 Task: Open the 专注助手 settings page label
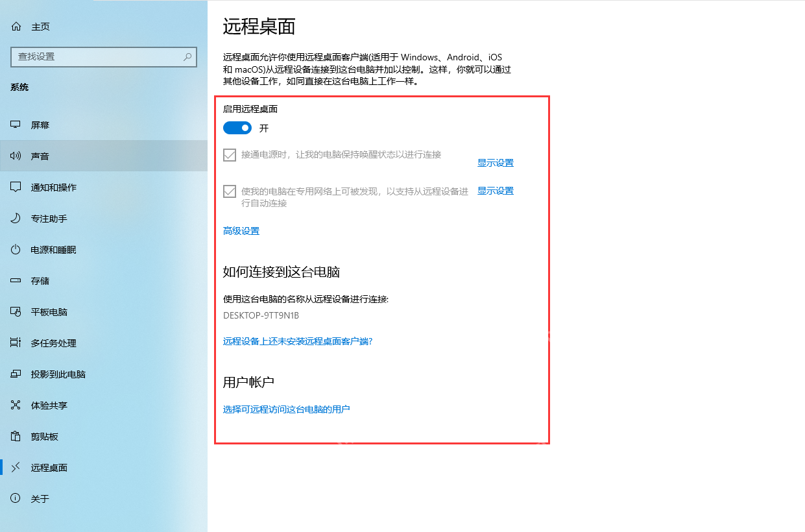(49, 219)
